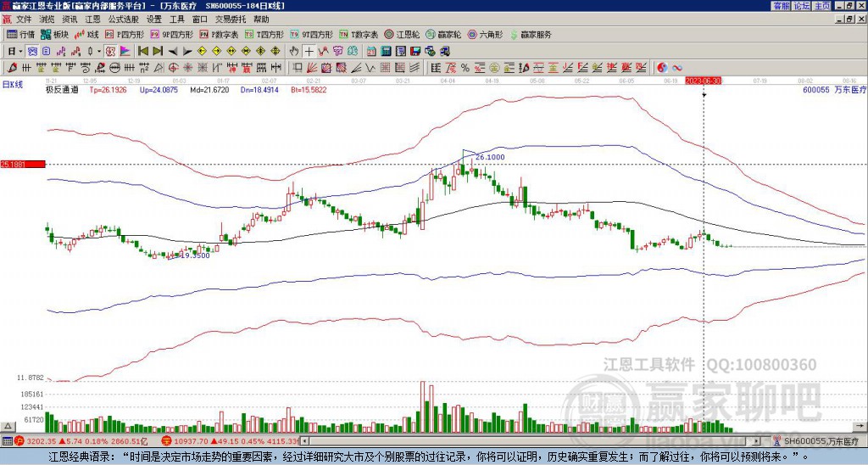Switch to the K线 chart view
868x465 pixels.
[x=87, y=34]
